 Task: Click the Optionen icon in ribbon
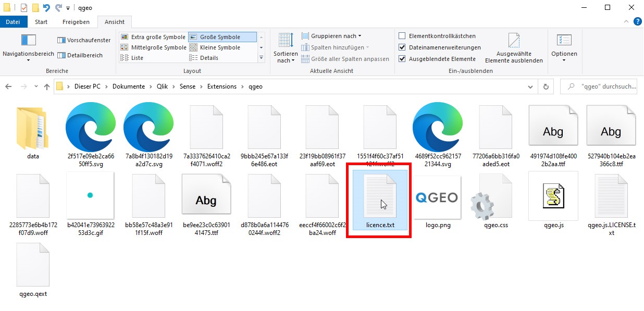(564, 41)
